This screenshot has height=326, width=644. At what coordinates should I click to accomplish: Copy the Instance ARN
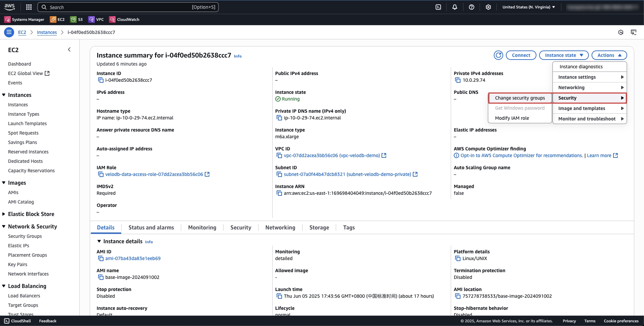click(279, 193)
